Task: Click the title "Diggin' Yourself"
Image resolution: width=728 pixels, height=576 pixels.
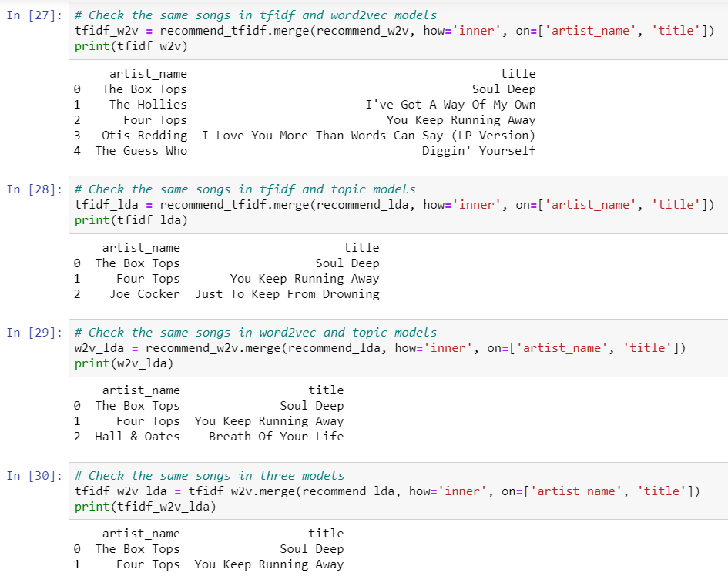Action: coord(479,151)
